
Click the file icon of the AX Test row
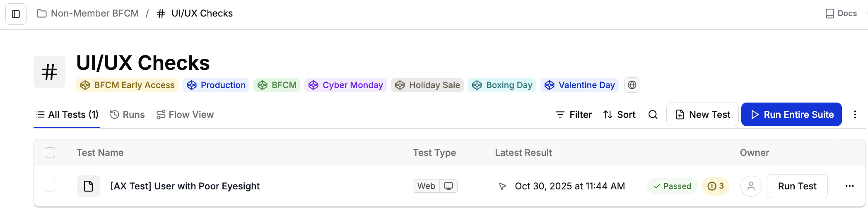point(88,186)
